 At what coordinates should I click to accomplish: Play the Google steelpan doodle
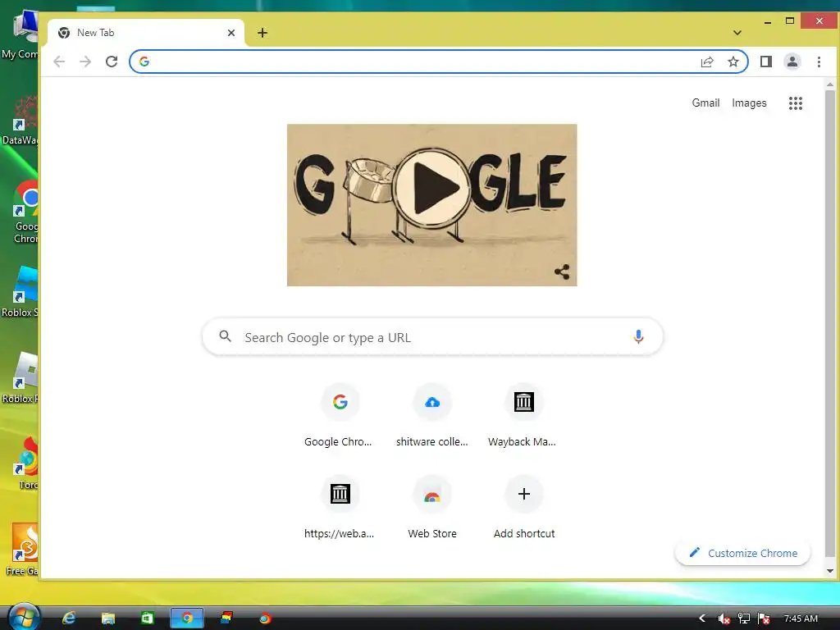(431, 189)
